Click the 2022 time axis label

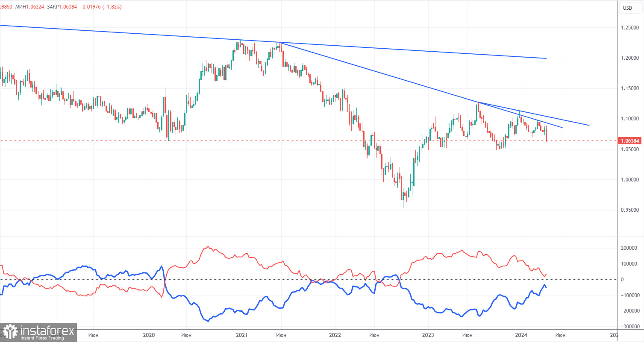coord(335,336)
